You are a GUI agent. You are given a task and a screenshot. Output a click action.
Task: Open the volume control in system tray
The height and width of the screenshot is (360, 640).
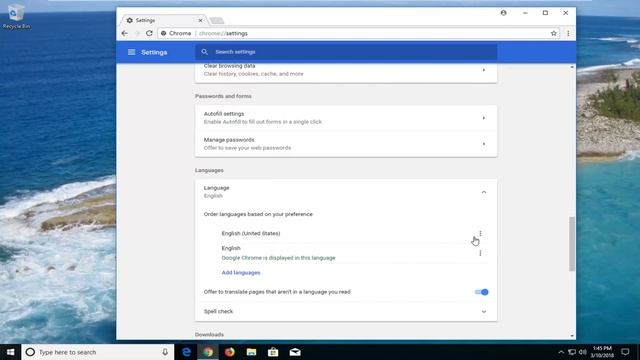(582, 352)
